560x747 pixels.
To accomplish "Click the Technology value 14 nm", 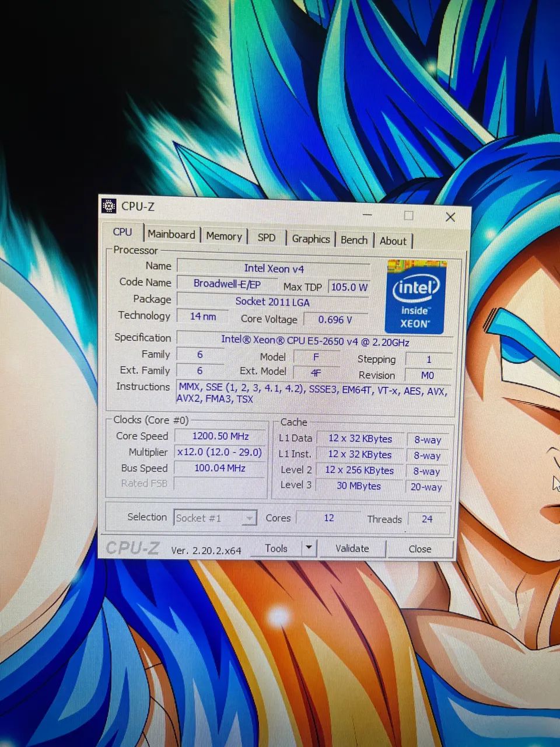I will point(202,316).
